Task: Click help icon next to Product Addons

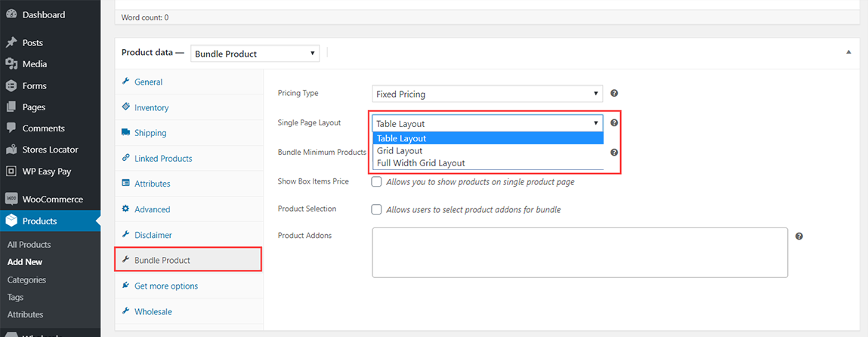Action: click(x=799, y=237)
